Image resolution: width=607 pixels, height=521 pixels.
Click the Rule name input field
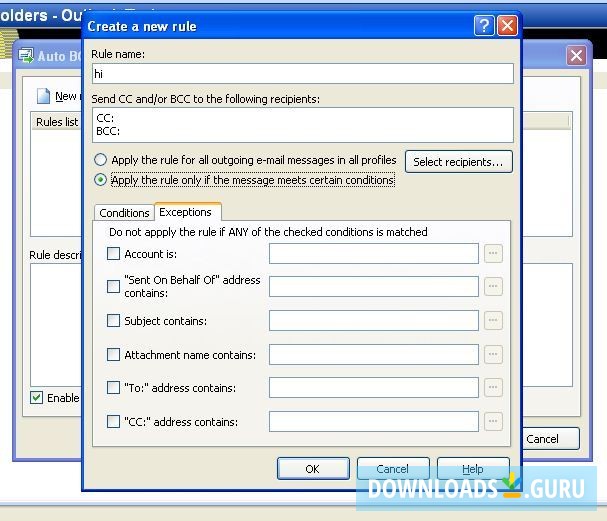coord(303,74)
